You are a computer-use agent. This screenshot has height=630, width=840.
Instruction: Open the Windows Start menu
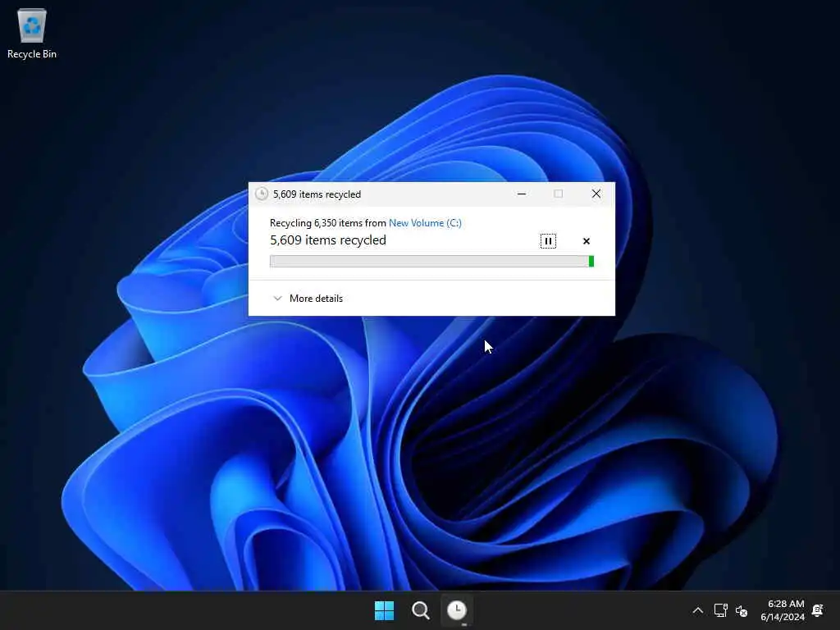click(384, 610)
